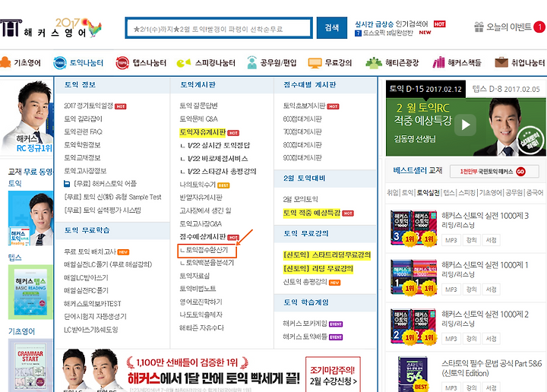Focus the search input field

click(219, 28)
